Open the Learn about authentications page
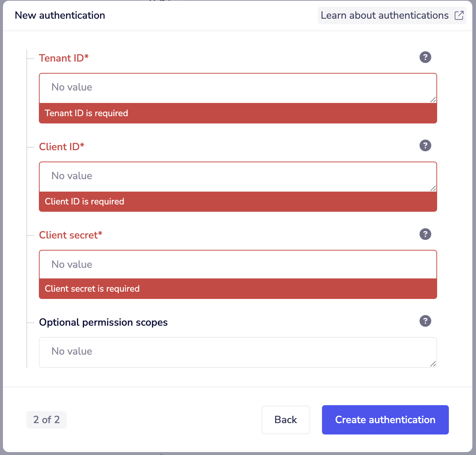Viewport: 476px width, 455px height. (x=384, y=15)
